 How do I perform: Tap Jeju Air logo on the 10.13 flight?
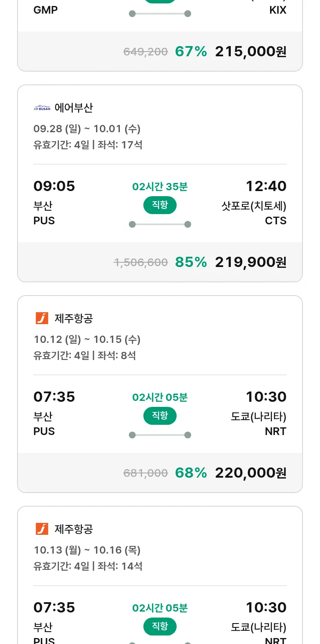[x=42, y=529]
